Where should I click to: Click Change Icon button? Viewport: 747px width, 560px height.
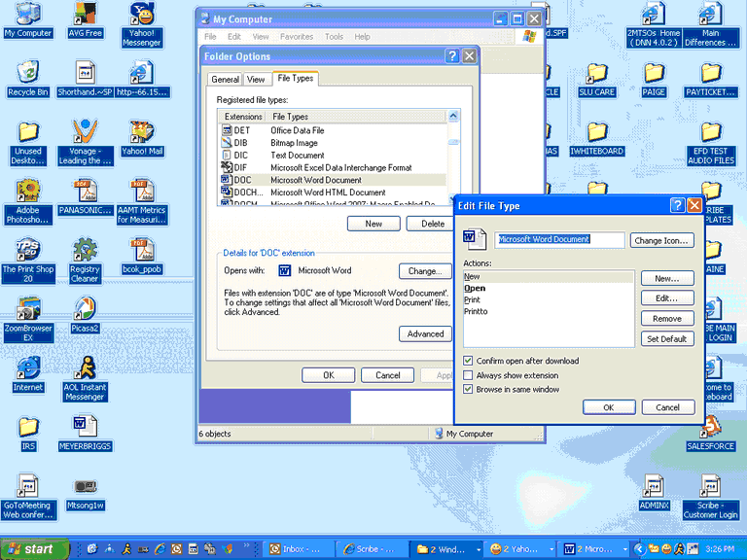[661, 241]
